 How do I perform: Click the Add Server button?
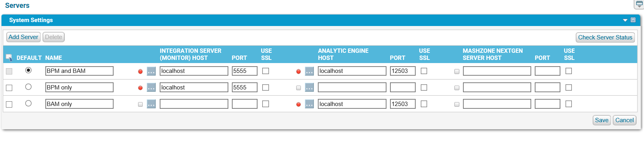coord(23,37)
